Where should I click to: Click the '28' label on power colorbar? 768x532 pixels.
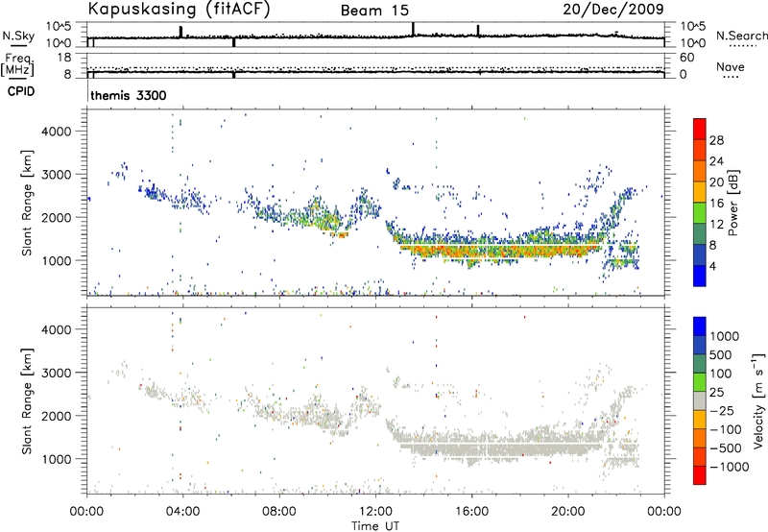(x=716, y=140)
